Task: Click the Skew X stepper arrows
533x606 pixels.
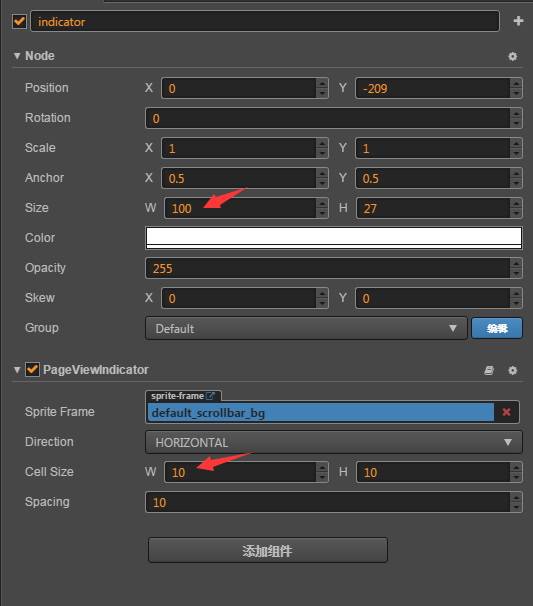Action: [322, 298]
